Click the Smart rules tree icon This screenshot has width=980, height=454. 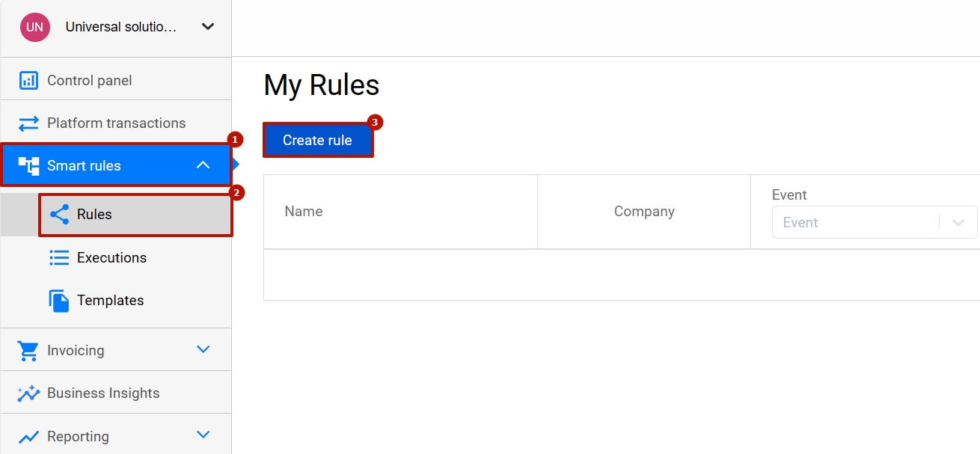coord(28,166)
